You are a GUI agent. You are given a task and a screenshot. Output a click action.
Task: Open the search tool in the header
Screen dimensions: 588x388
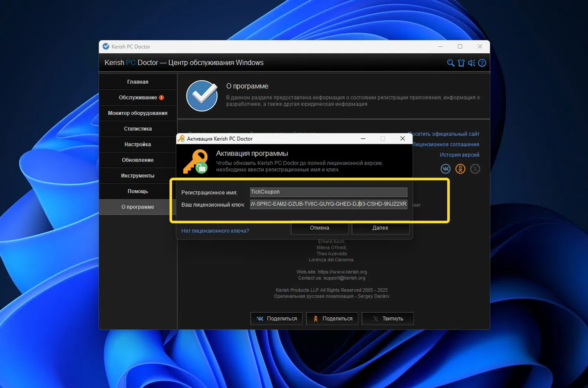pos(450,63)
